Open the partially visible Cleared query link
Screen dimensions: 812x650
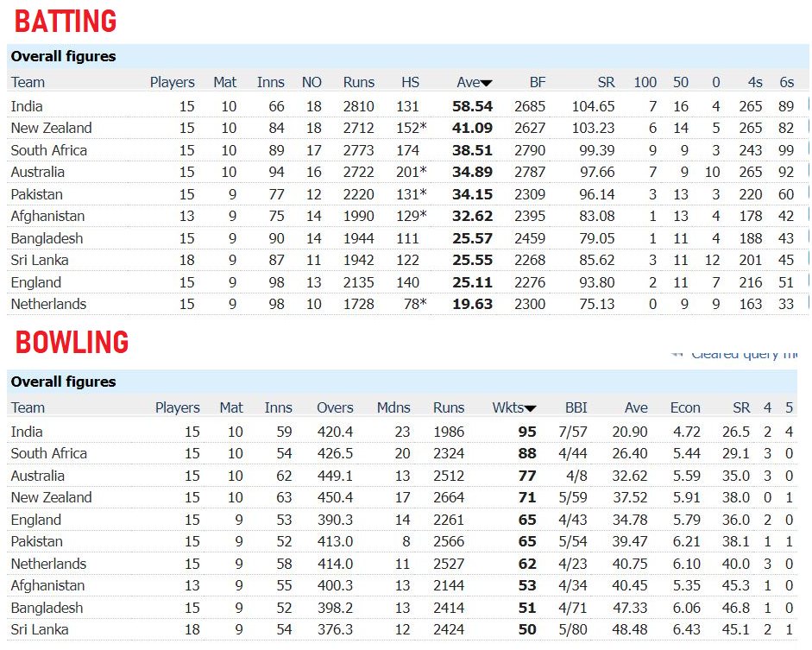pos(744,354)
